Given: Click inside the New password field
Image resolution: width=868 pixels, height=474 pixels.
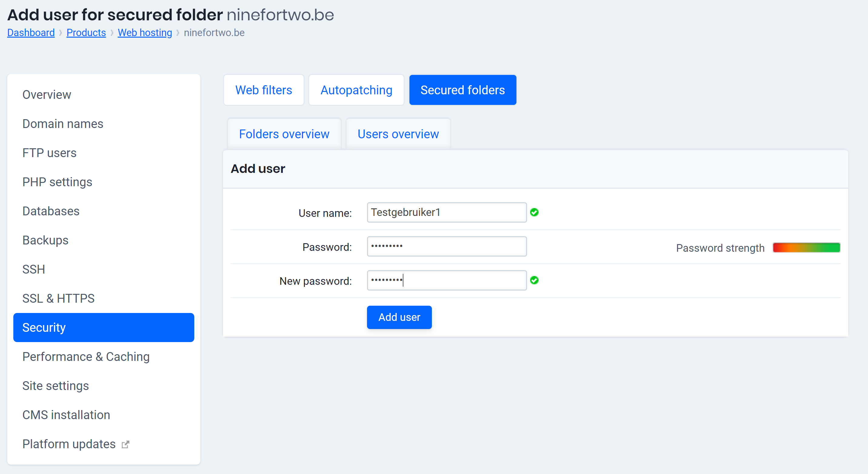Looking at the screenshot, I should tap(446, 280).
